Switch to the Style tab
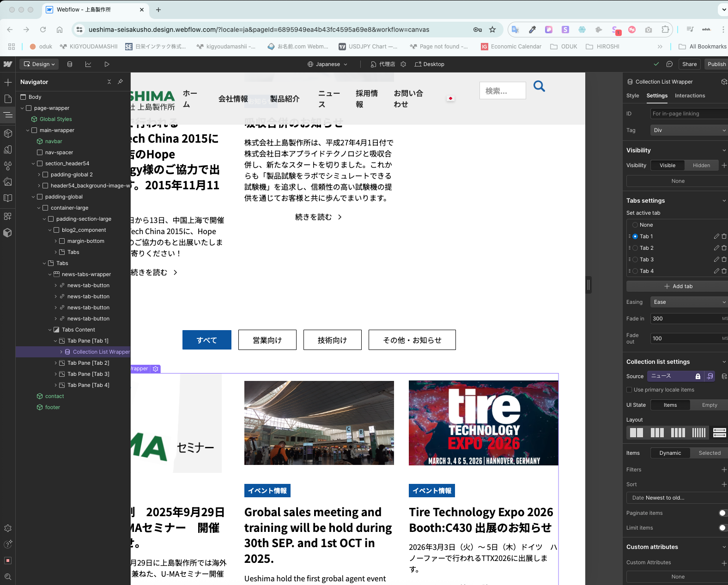Image resolution: width=728 pixels, height=585 pixels. click(x=632, y=96)
